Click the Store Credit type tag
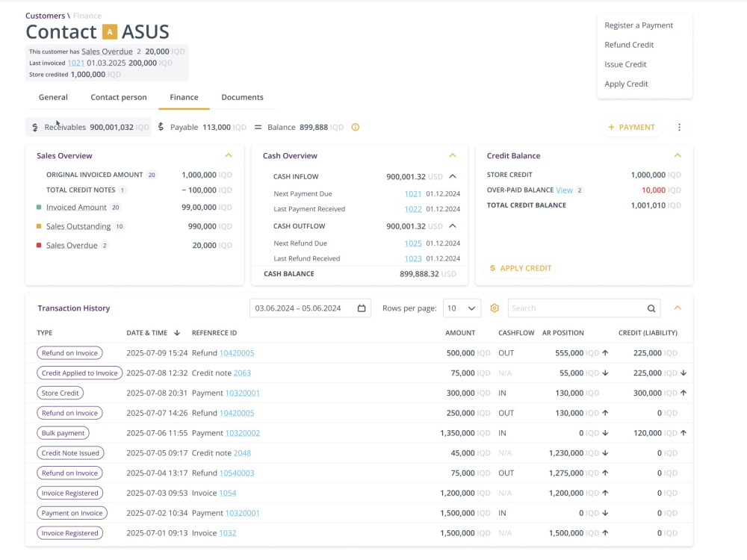Image resolution: width=747 pixels, height=560 pixels. point(60,393)
